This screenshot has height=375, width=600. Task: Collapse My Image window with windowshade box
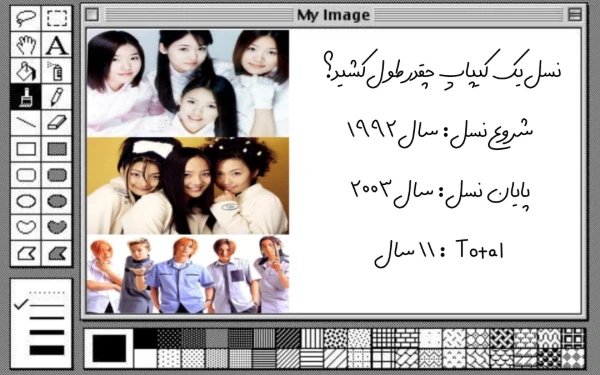point(575,15)
